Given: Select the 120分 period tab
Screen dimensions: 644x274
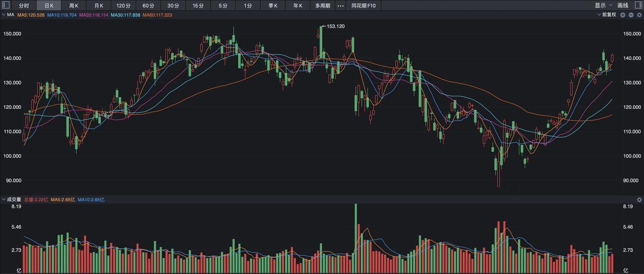Looking at the screenshot, I should click(123, 6).
